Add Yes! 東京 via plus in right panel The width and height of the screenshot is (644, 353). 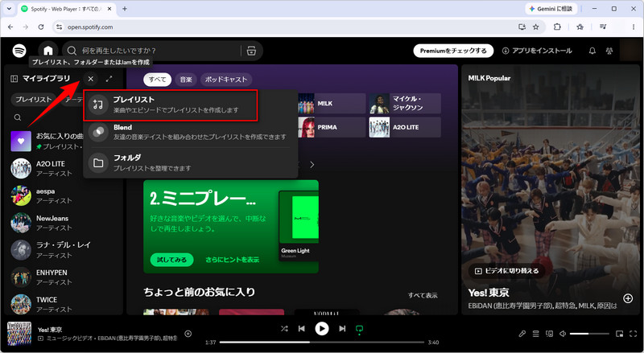click(x=628, y=298)
